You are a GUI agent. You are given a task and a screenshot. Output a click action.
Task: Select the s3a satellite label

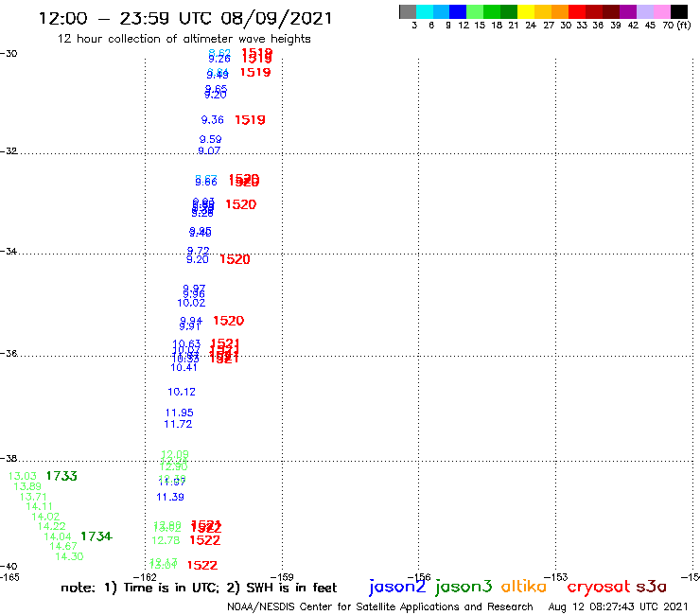(652, 587)
